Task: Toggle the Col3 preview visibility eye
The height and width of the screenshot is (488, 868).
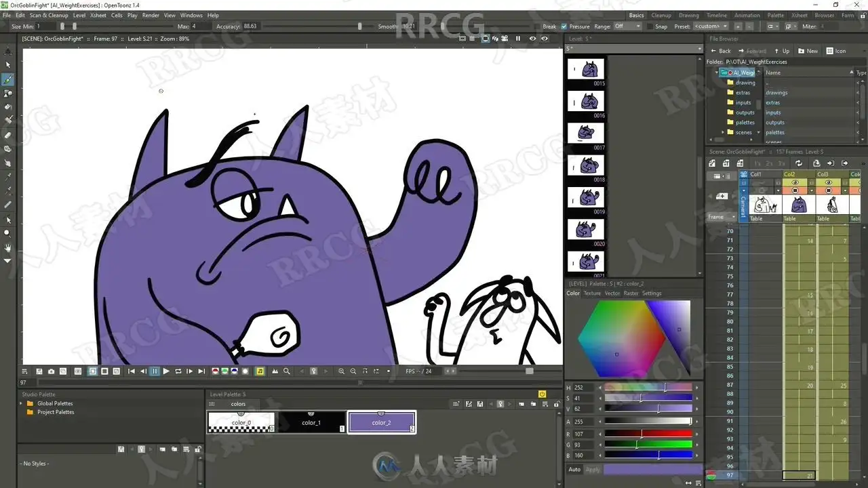Action: (828, 182)
